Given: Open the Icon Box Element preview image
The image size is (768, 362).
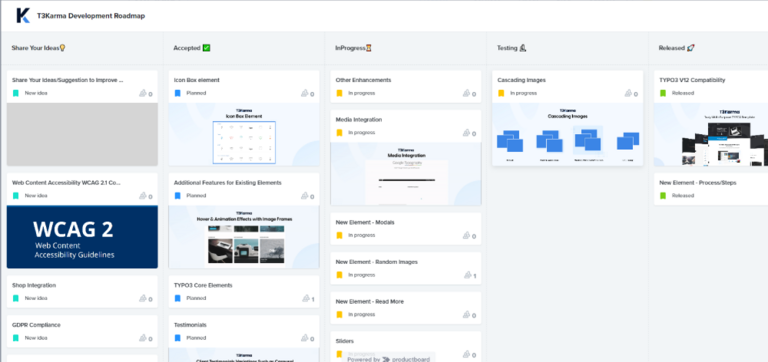Looking at the screenshot, I should [244, 134].
